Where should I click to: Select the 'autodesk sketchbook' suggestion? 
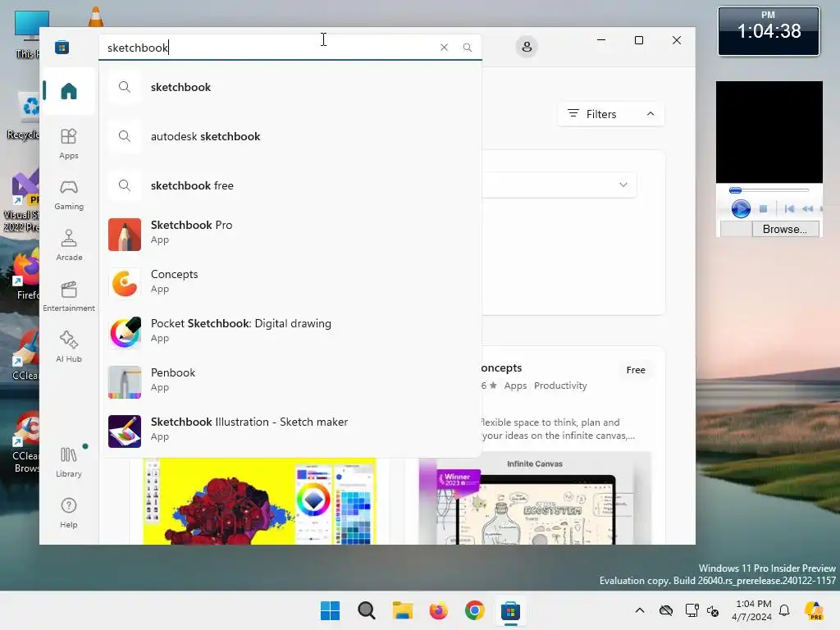[290, 136]
